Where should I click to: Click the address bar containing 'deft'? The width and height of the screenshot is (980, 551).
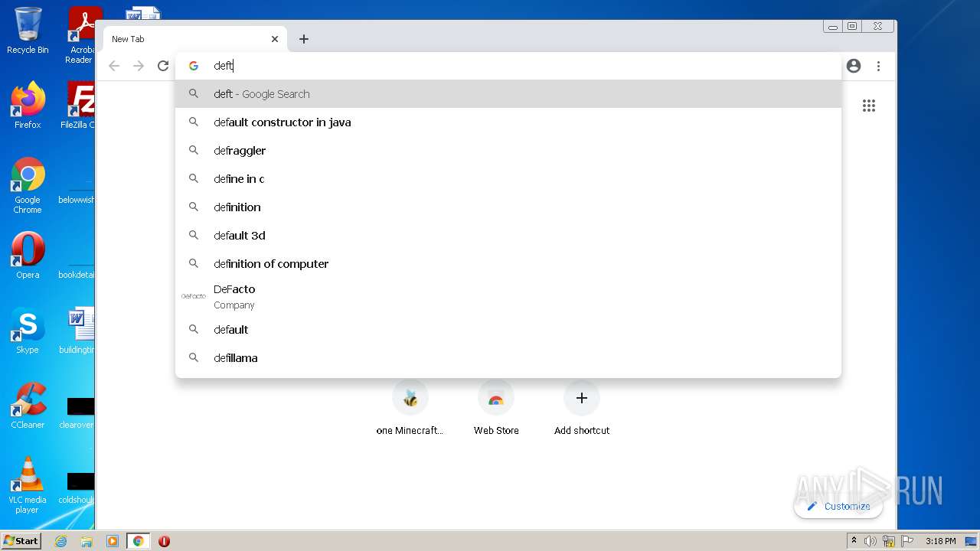click(x=508, y=66)
